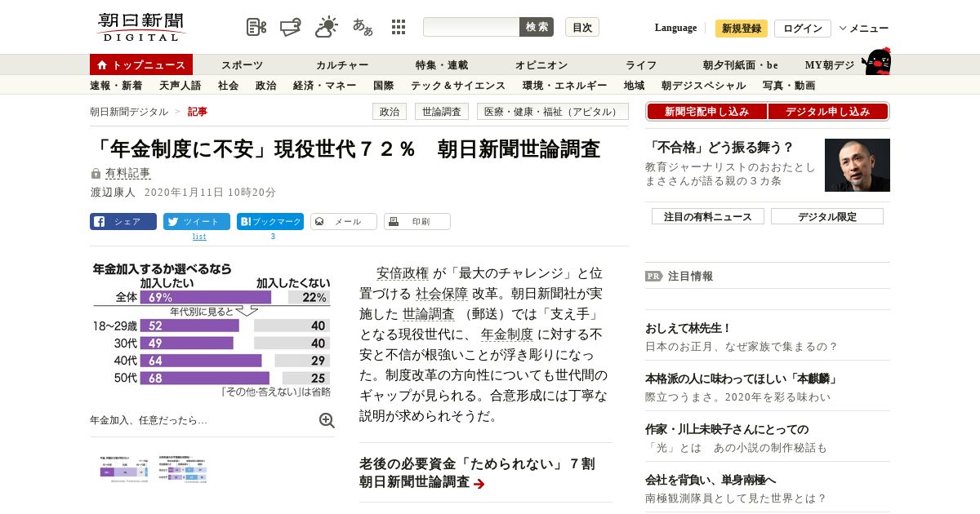Open the Language link
This screenshot has height=514, width=980.
(675, 28)
